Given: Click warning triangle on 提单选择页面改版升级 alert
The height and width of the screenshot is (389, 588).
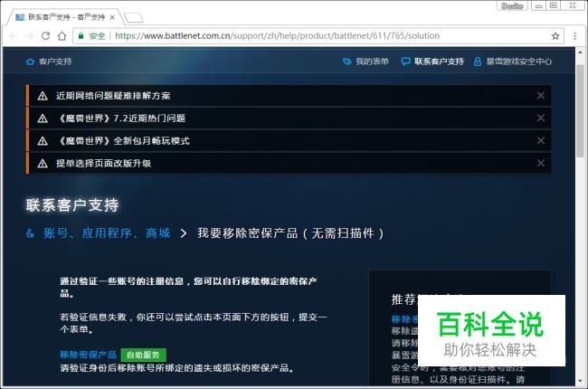Looking at the screenshot, I should [x=43, y=164].
